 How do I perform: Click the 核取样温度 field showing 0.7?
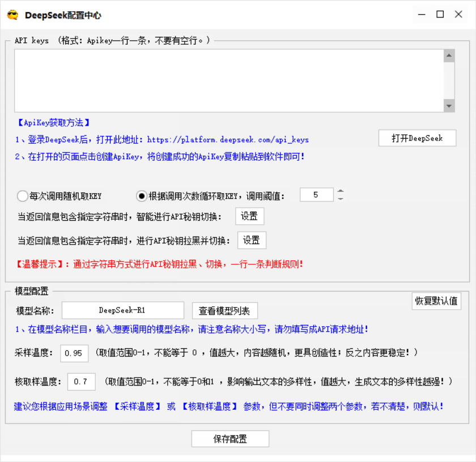pyautogui.click(x=81, y=382)
